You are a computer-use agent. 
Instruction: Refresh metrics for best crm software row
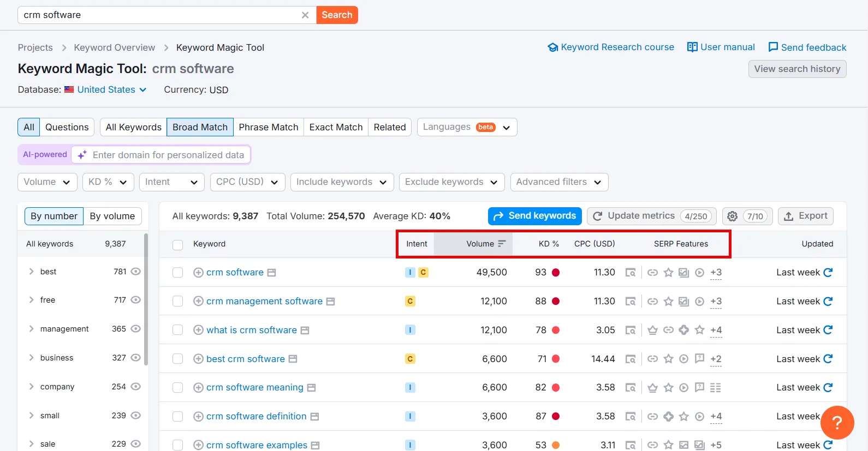click(828, 359)
